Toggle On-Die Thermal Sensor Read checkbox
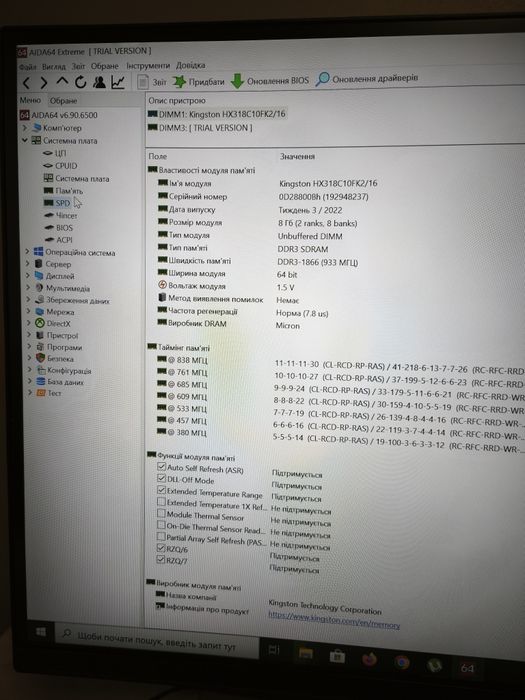This screenshot has width=525, height=700. 161,525
